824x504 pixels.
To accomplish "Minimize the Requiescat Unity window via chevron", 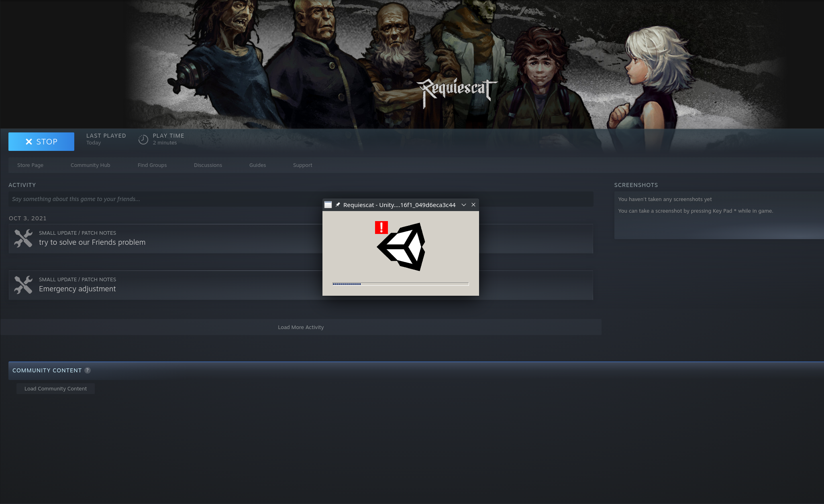I will (x=464, y=205).
